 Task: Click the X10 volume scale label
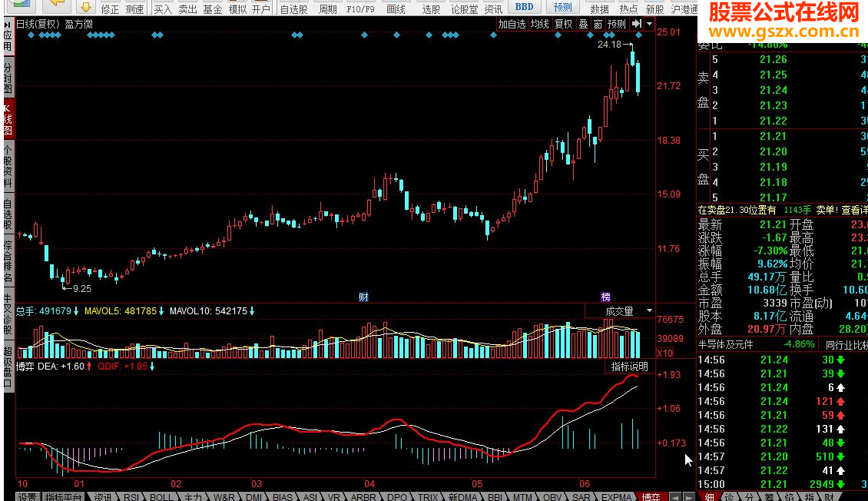tap(664, 353)
